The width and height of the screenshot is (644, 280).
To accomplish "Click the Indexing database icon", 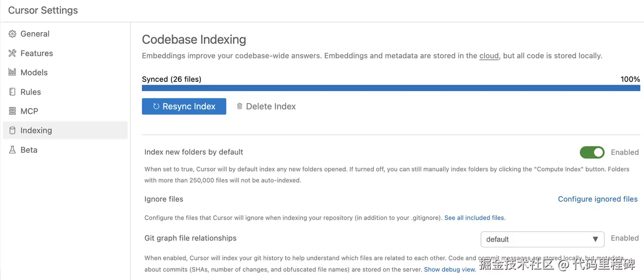I will pos(13,131).
